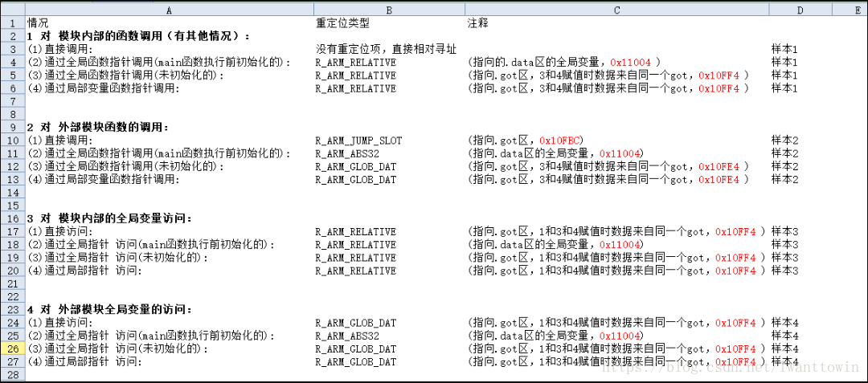This screenshot has height=383, width=868.
Task: Select row 14 header
Action: pyautogui.click(x=13, y=193)
